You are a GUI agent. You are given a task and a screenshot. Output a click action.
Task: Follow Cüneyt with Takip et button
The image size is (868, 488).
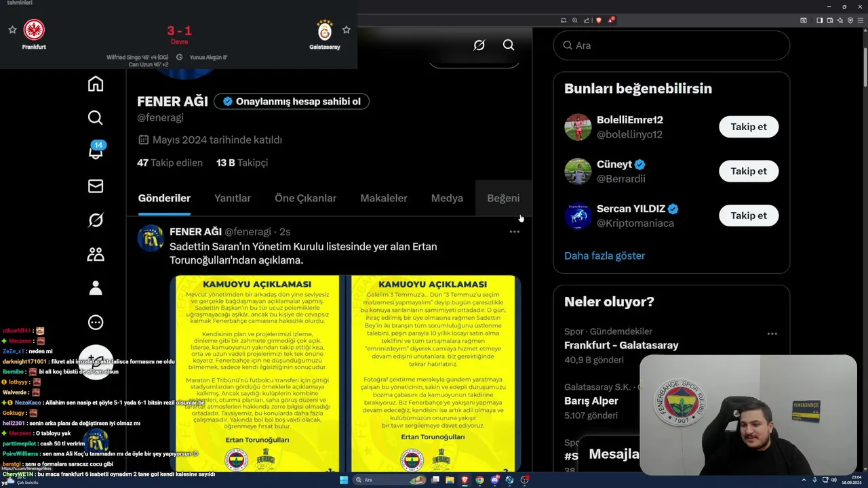749,171
